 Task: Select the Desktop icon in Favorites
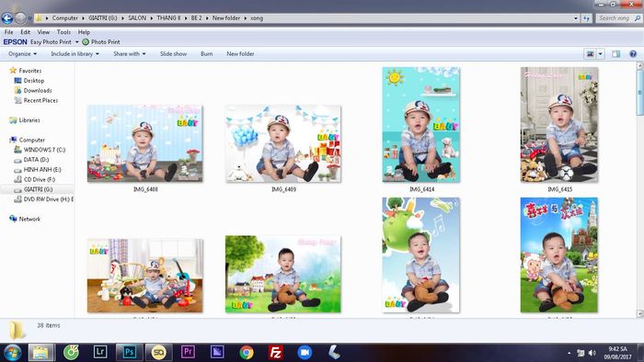tap(17, 81)
